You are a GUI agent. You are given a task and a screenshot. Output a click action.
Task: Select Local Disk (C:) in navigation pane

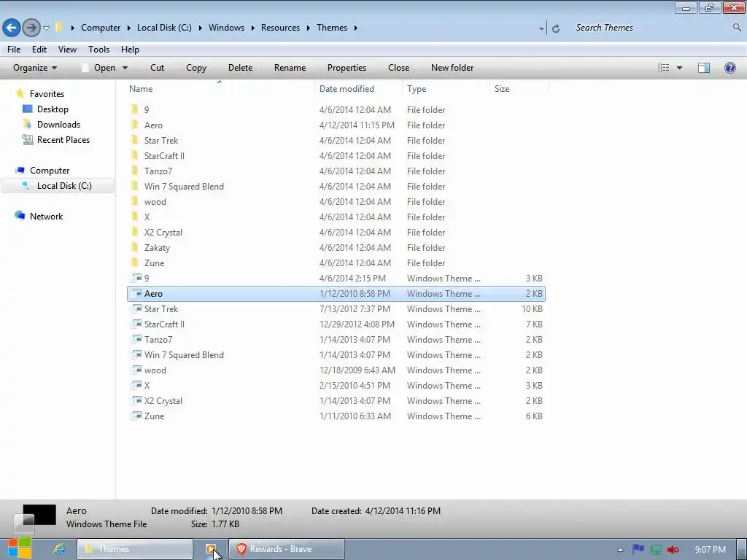(64, 186)
